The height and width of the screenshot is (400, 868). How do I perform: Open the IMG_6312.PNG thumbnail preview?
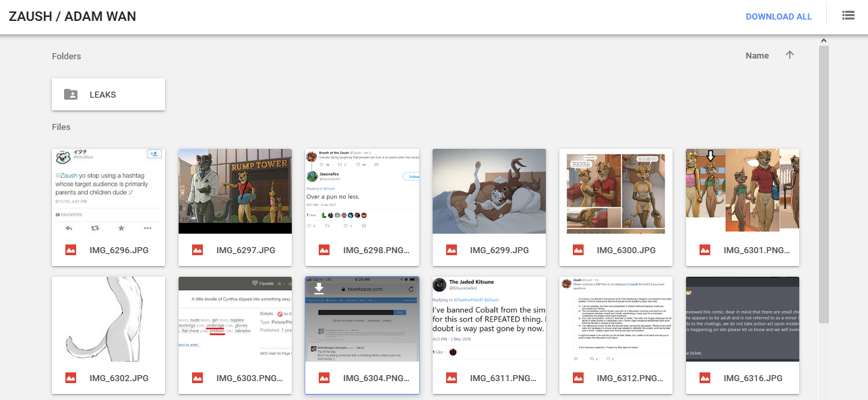[x=615, y=319]
